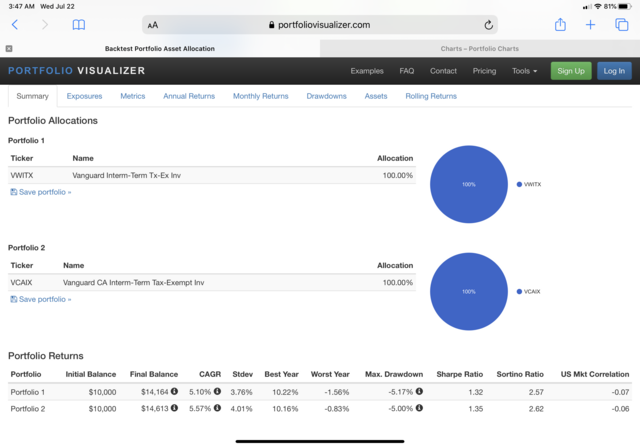Add a new tab with plus icon
Viewport: 640px width, 447px height.
coord(590,25)
